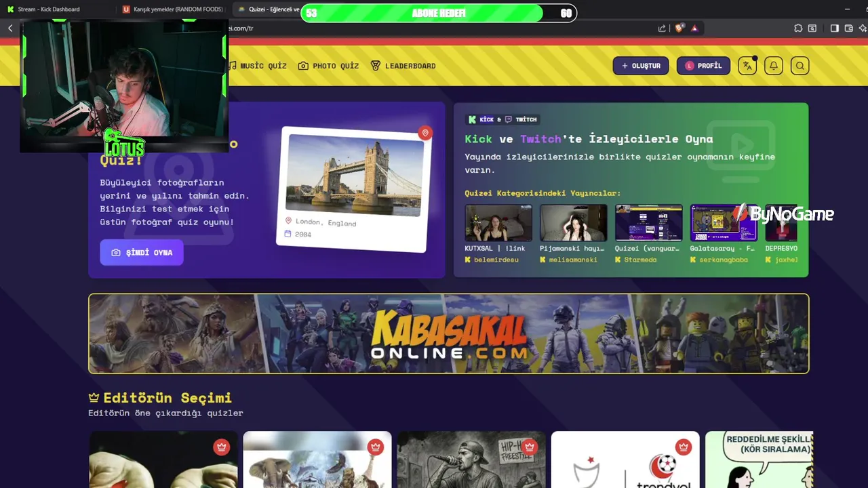
Task: Open the Photo Quiz menu item
Action: [328, 66]
